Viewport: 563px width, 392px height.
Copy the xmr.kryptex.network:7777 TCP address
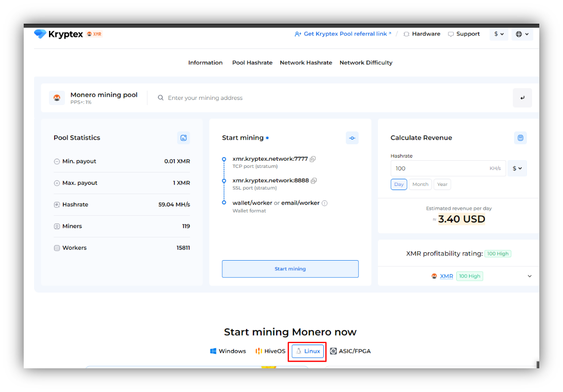[x=313, y=159]
